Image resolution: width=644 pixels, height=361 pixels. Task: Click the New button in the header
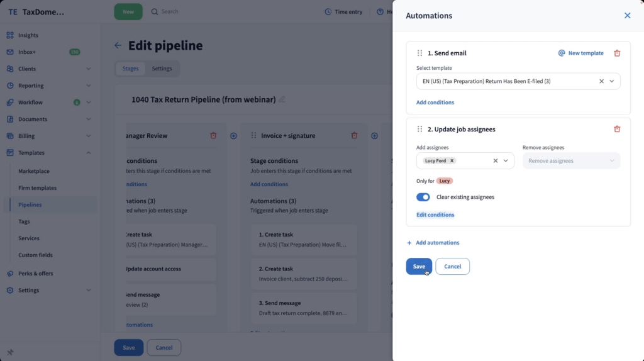click(x=128, y=11)
